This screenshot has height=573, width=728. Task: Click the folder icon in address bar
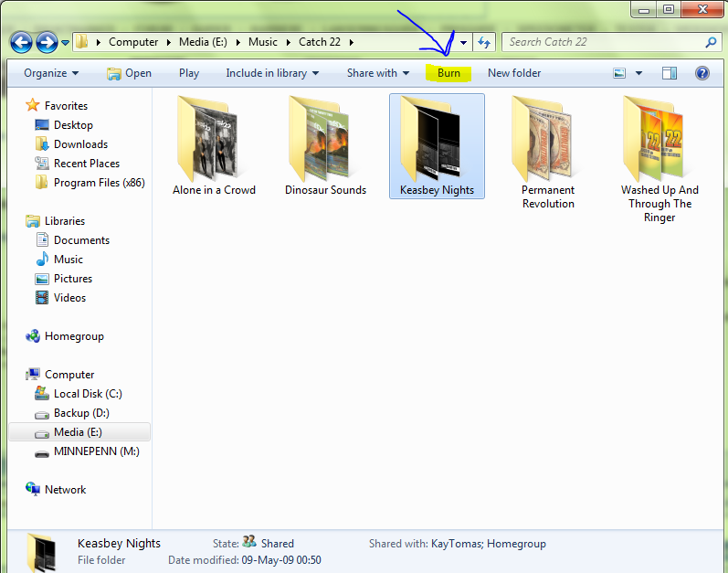(82, 42)
